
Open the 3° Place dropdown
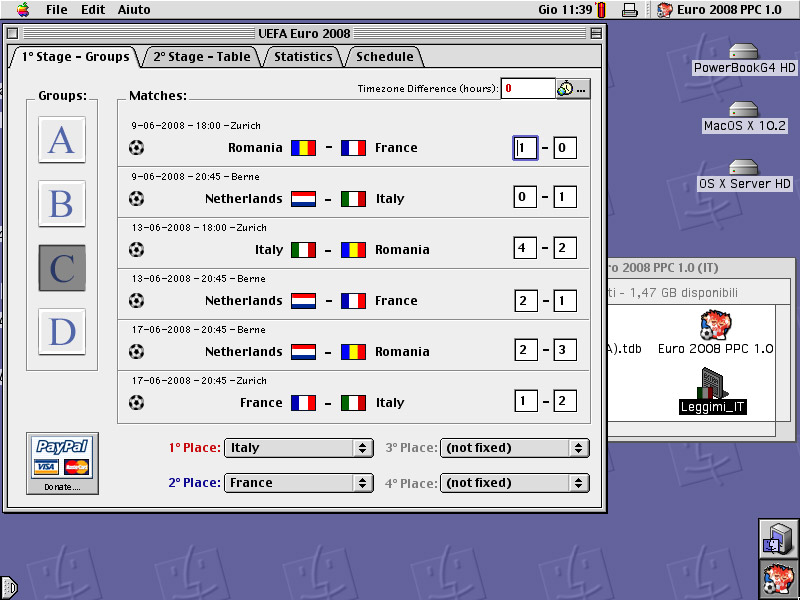515,448
